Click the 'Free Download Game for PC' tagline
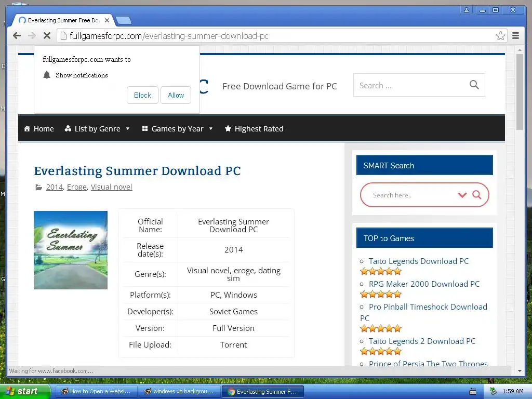 point(280,86)
